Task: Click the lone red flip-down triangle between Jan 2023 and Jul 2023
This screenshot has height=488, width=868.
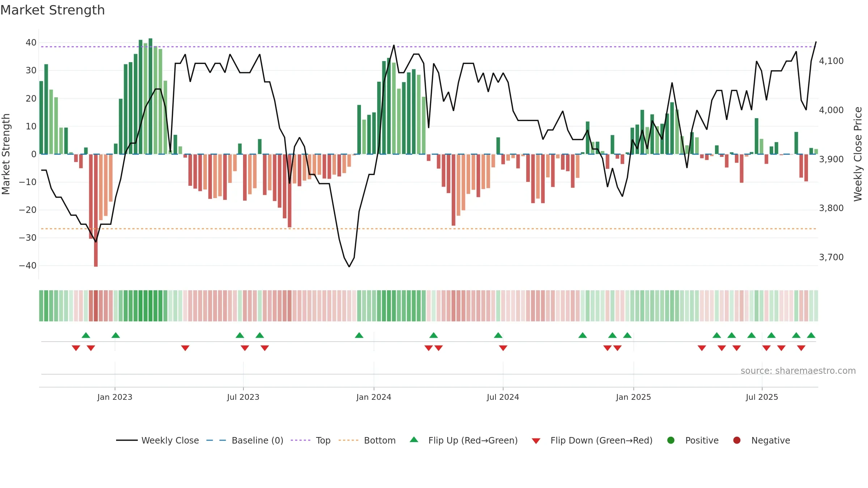Action: point(185,348)
